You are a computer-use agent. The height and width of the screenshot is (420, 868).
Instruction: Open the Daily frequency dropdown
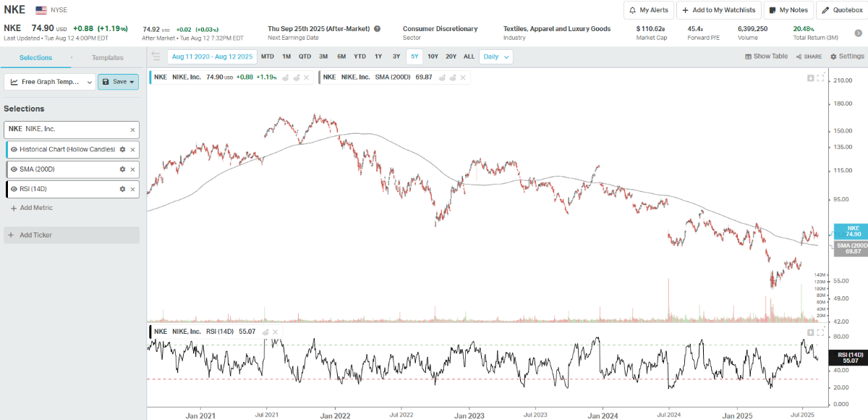tap(496, 56)
